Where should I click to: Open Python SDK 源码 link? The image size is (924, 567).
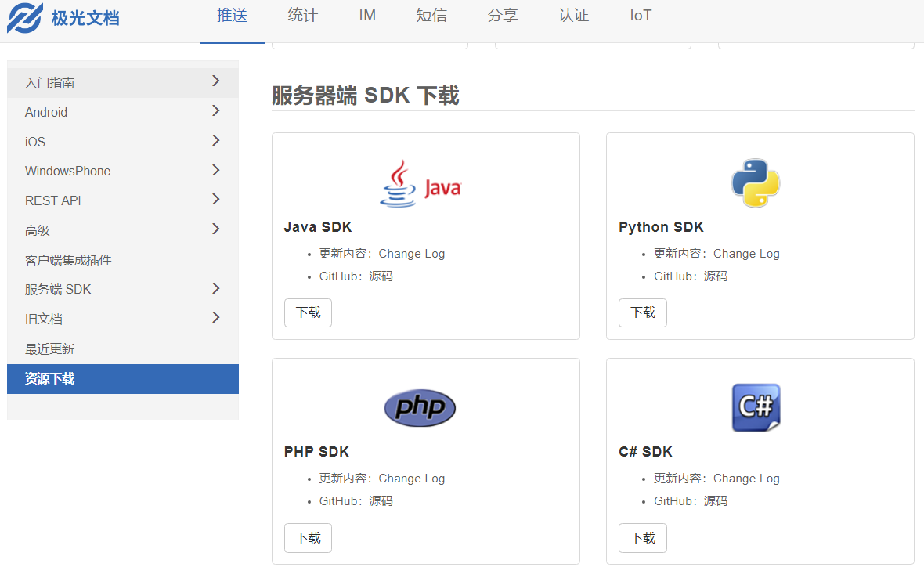[716, 276]
